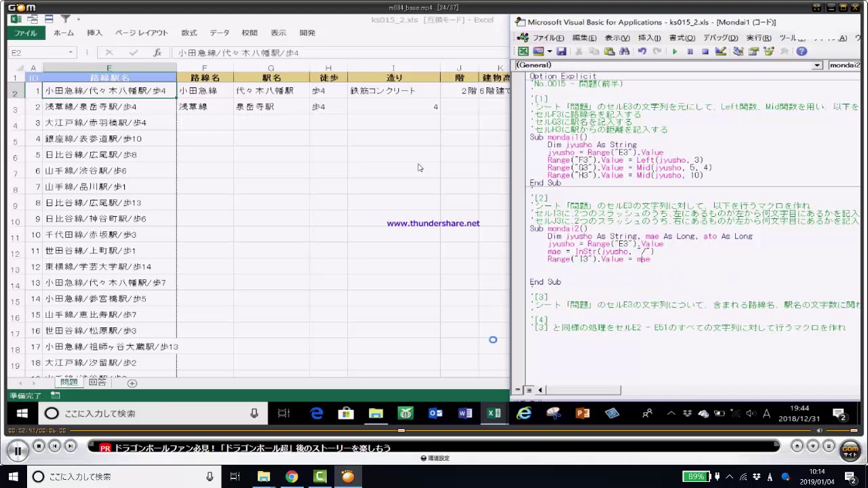The image size is (868, 488).
Task: Open the デバッグ(D) menu in VBA editor
Action: coord(720,38)
